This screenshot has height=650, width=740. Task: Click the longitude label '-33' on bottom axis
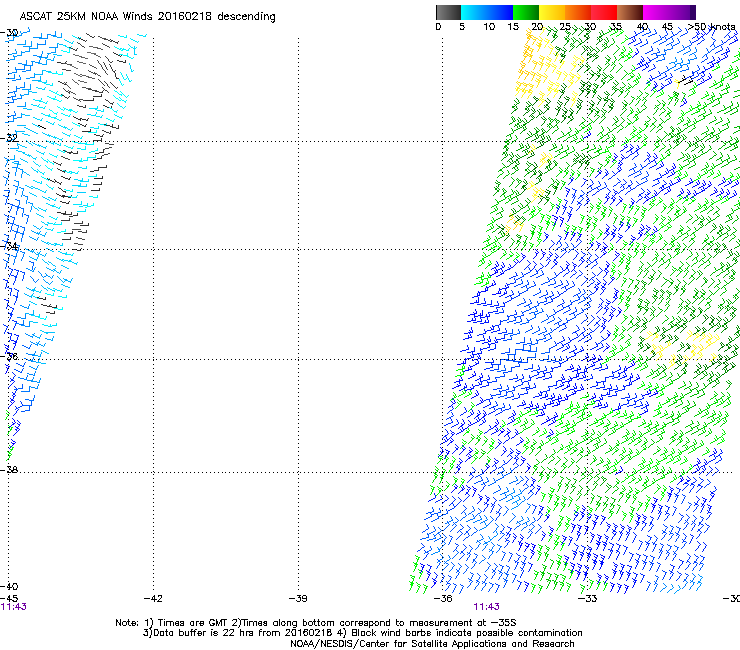(588, 599)
